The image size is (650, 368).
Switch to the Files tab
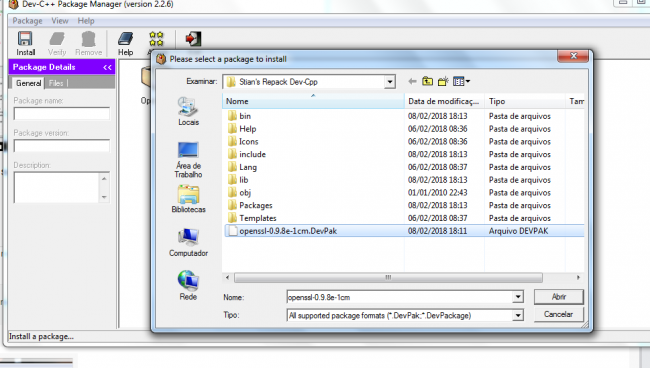(56, 83)
